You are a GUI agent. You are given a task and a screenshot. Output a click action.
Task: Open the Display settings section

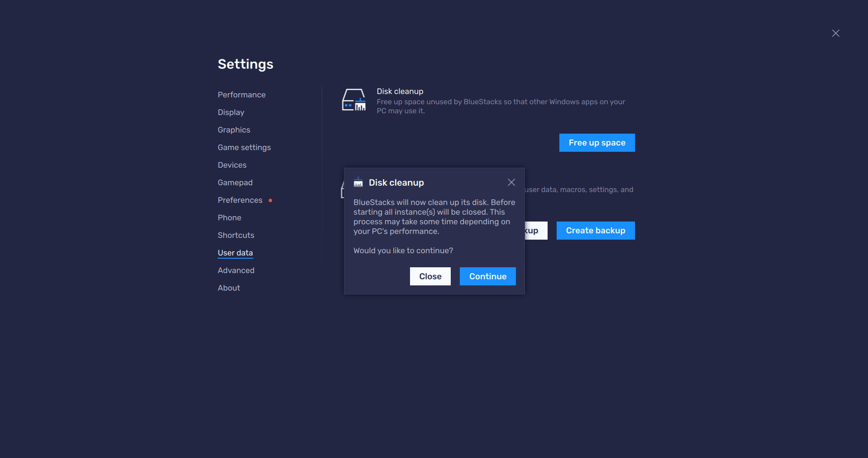click(x=231, y=112)
